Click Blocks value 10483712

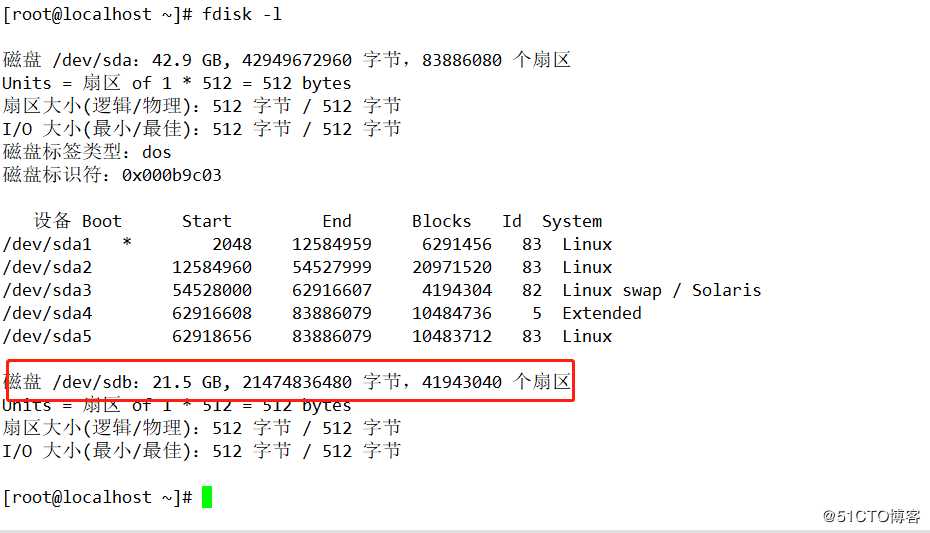pos(452,336)
